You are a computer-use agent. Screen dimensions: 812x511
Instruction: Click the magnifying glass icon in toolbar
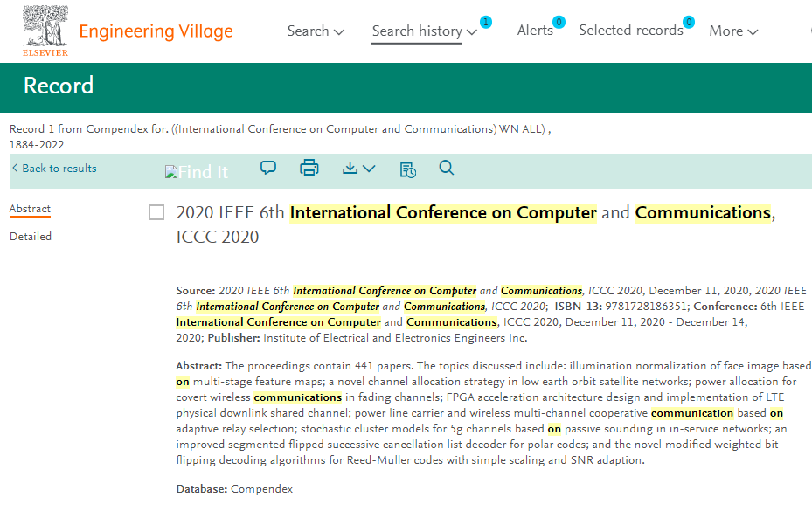tap(447, 168)
